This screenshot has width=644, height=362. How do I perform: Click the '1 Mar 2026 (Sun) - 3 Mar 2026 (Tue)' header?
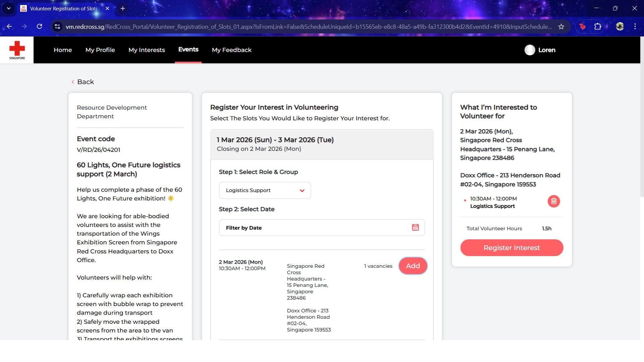[x=275, y=140]
